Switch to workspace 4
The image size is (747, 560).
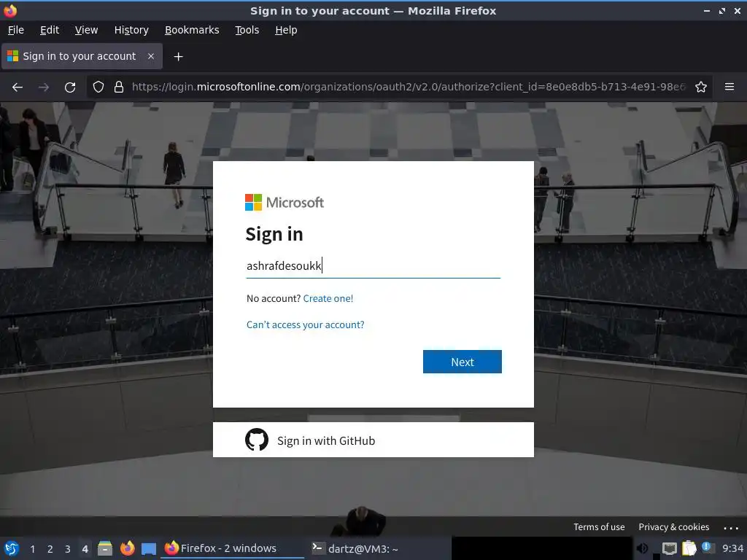pyautogui.click(x=85, y=549)
